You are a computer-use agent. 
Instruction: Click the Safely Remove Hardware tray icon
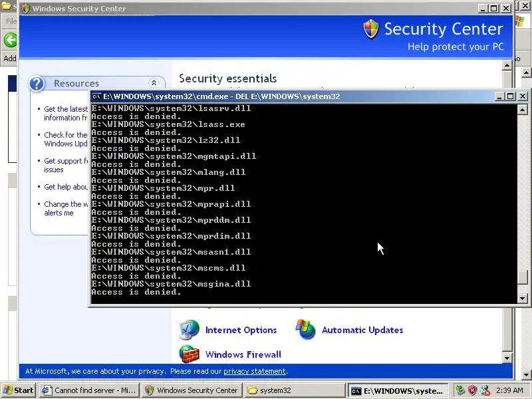460,390
